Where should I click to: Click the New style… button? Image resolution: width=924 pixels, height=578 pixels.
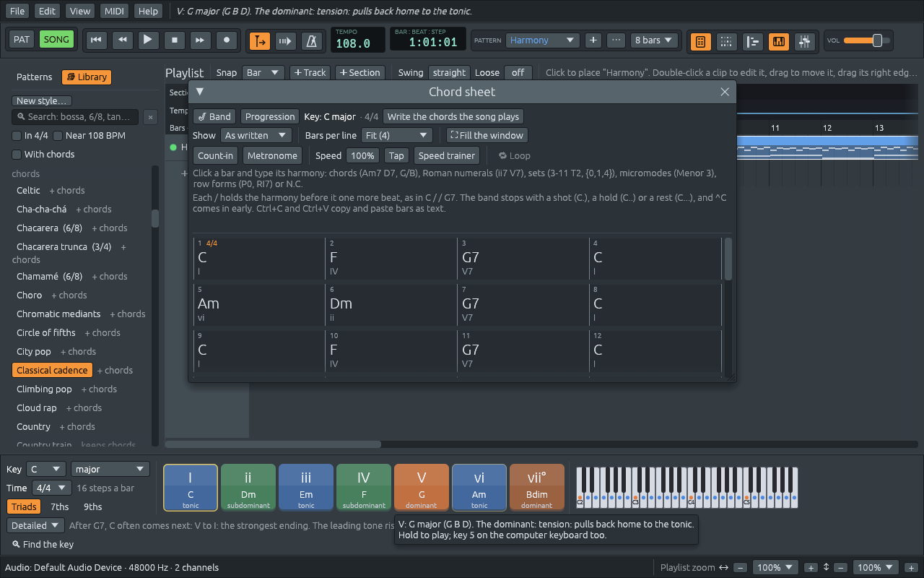coord(42,100)
